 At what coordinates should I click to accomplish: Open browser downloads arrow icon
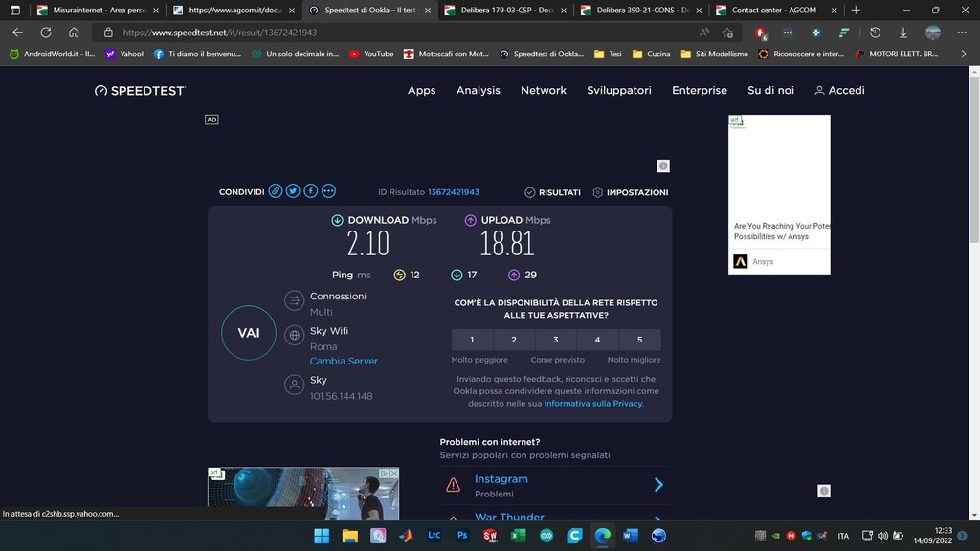pyautogui.click(x=903, y=33)
